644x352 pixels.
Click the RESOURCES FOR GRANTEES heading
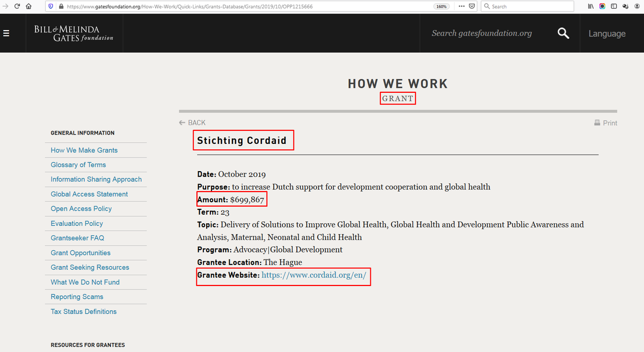87,345
